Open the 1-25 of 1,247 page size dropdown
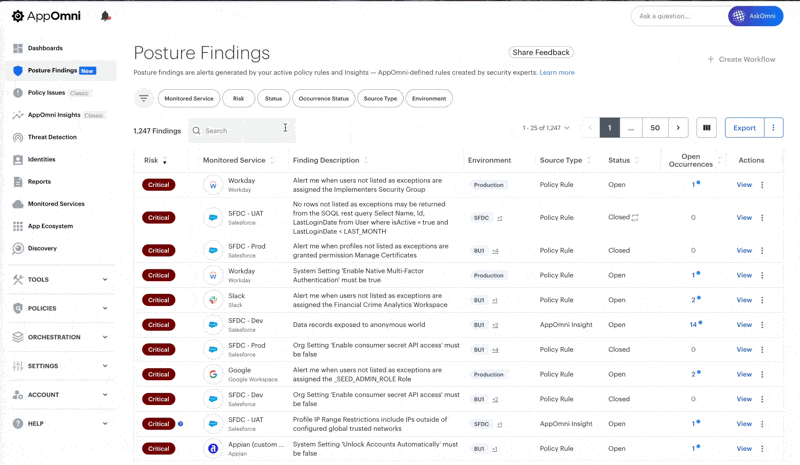The image size is (800, 465). click(x=545, y=128)
